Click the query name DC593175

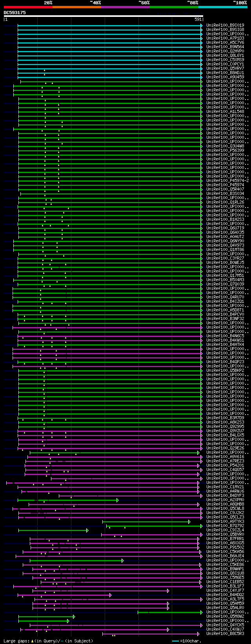coord(15,13)
